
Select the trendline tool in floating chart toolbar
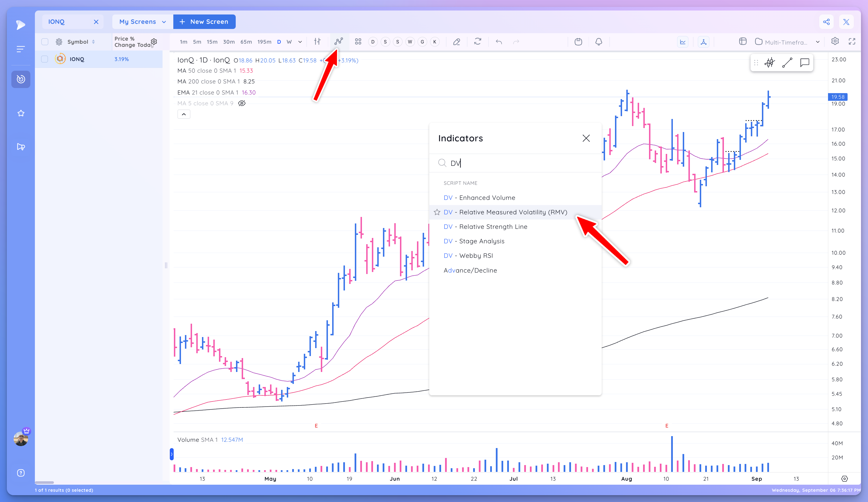coord(787,62)
